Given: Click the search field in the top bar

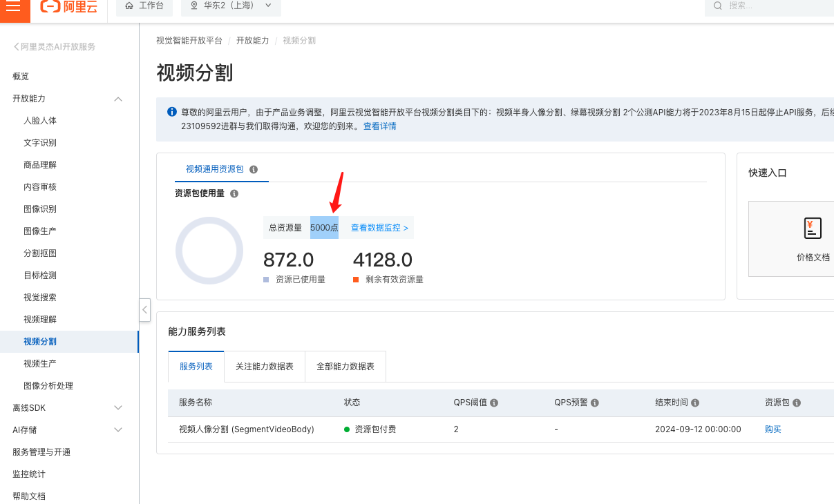Looking at the screenshot, I should pyautogui.click(x=770, y=6).
